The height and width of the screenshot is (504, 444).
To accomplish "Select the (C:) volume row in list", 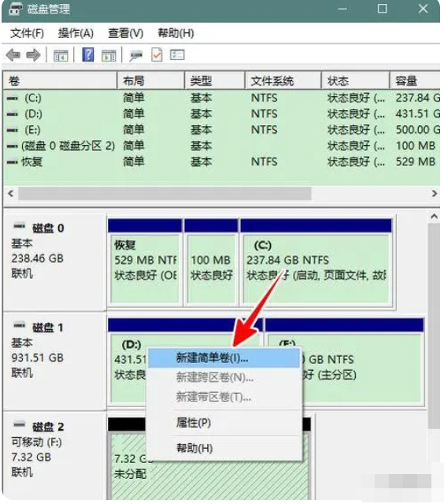I will (x=222, y=98).
